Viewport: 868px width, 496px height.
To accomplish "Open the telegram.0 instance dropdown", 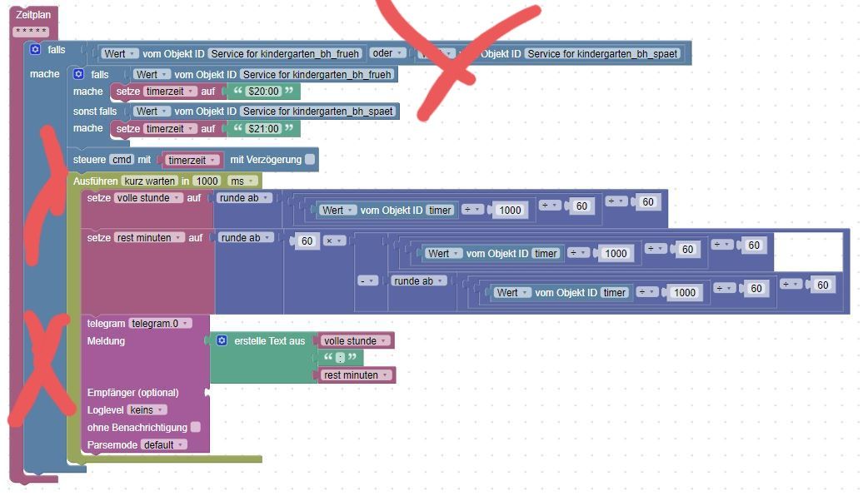I will coord(160,324).
